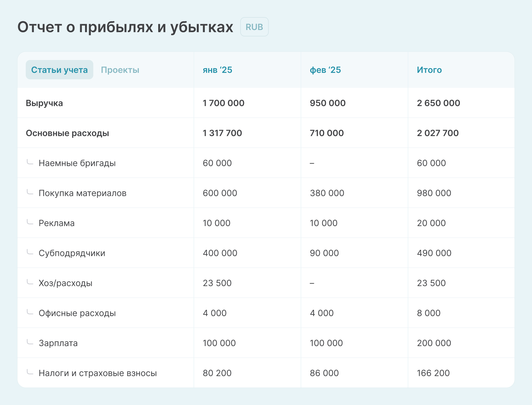Collapse the Основные расходы row
This screenshot has width=532, height=405.
tap(67, 133)
